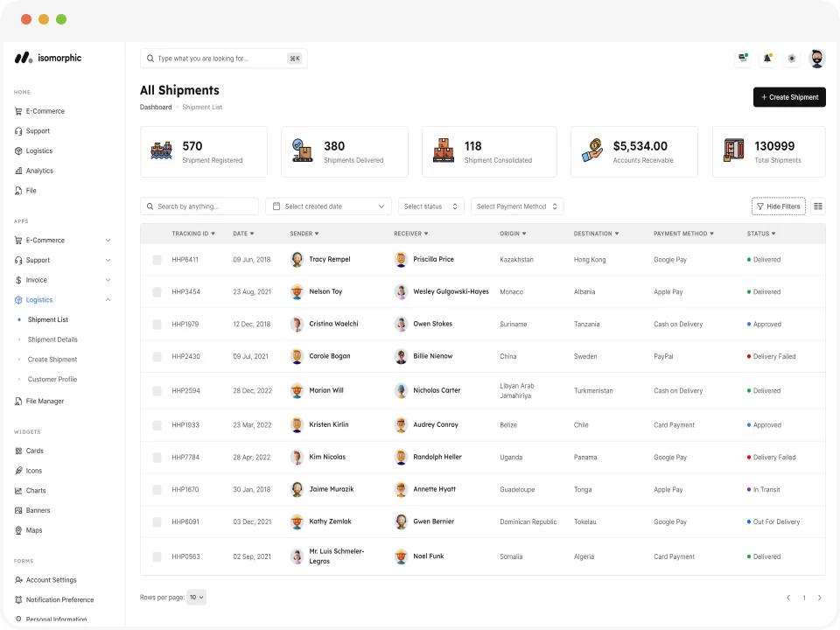Open Select created date dropdown

(328, 206)
